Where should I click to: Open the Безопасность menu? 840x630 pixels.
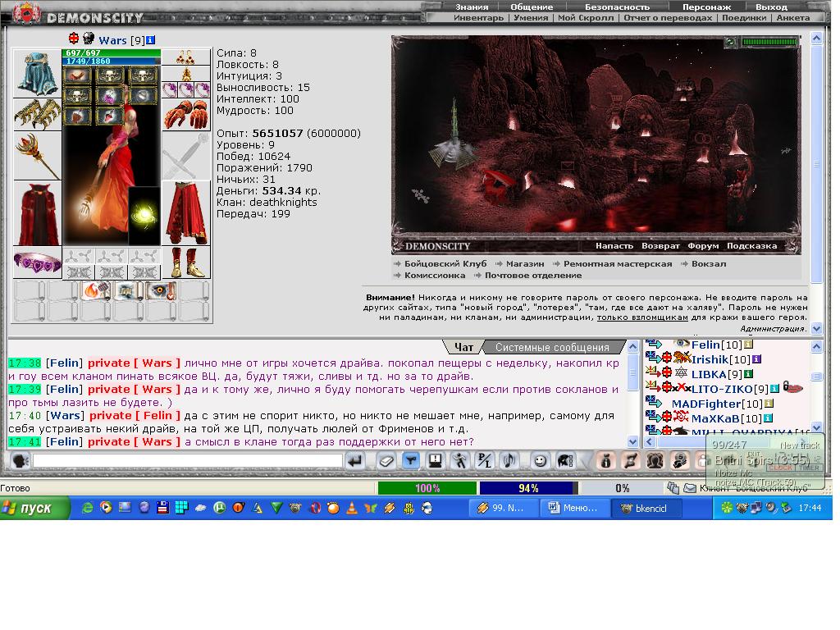(x=617, y=7)
